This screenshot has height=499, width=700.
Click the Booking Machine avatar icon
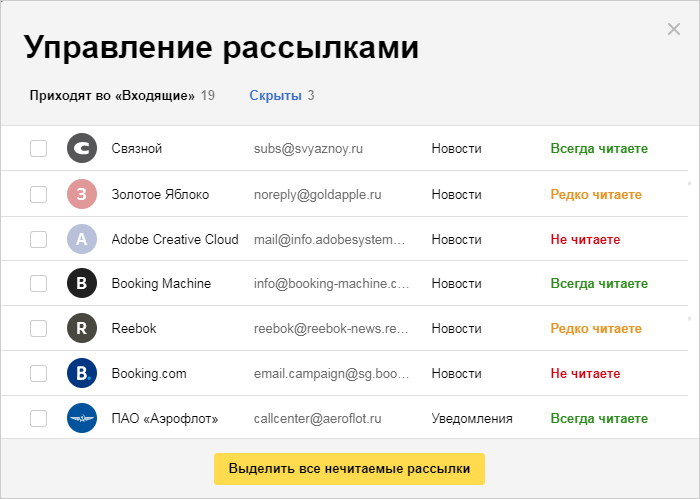82,283
